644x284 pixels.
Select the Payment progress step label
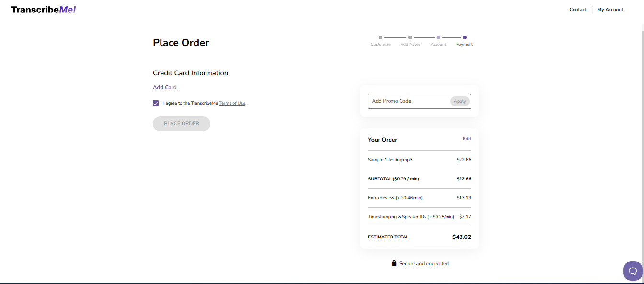[x=464, y=44]
